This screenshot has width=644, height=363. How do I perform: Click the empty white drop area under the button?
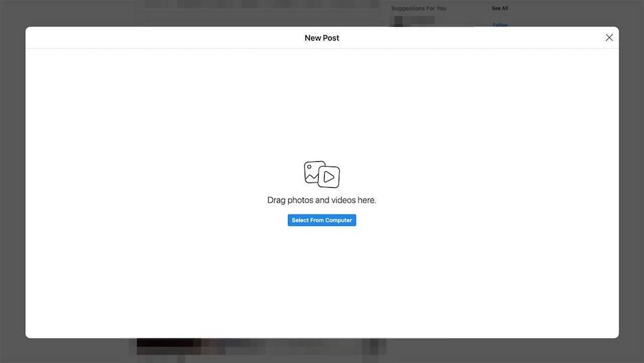coord(322,280)
